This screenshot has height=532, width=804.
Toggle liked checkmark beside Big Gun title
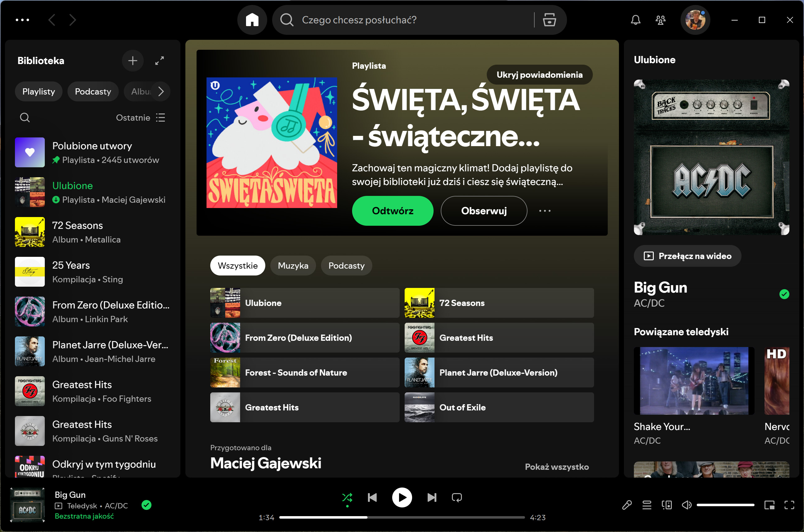click(784, 294)
